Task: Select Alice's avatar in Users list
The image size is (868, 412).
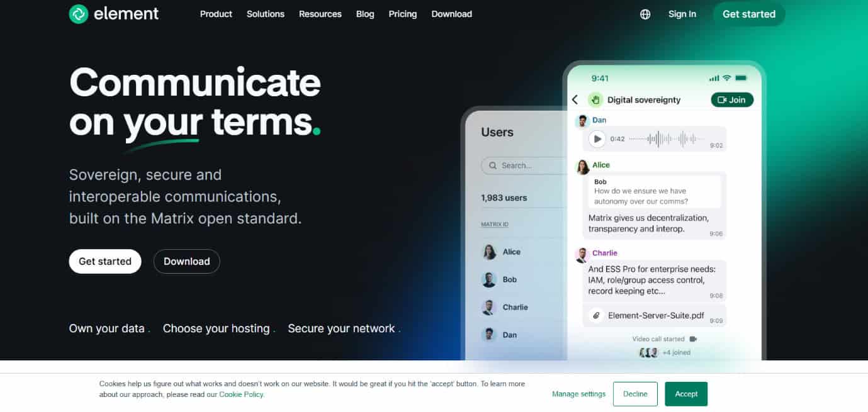Action: click(x=489, y=252)
